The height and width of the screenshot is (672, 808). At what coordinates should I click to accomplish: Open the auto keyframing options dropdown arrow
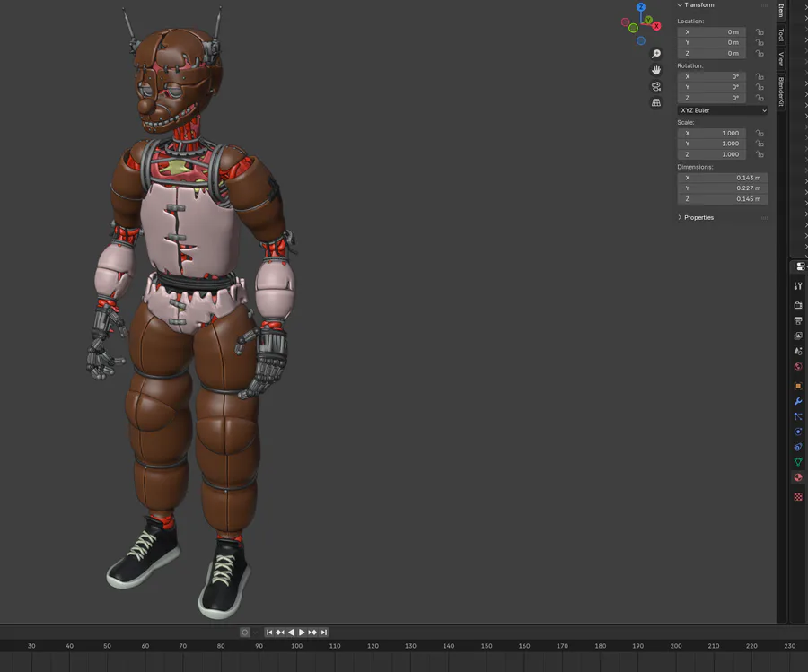click(x=255, y=633)
